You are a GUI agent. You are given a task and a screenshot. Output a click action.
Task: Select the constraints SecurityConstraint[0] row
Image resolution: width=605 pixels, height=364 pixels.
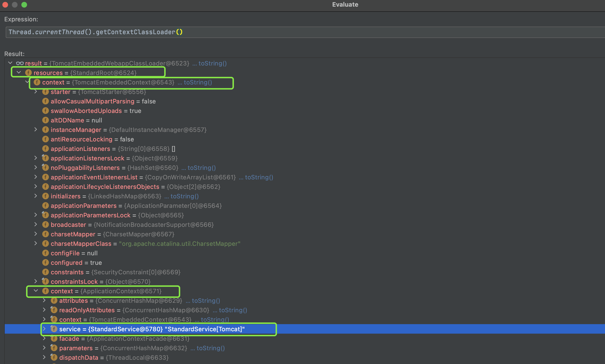tap(305, 272)
